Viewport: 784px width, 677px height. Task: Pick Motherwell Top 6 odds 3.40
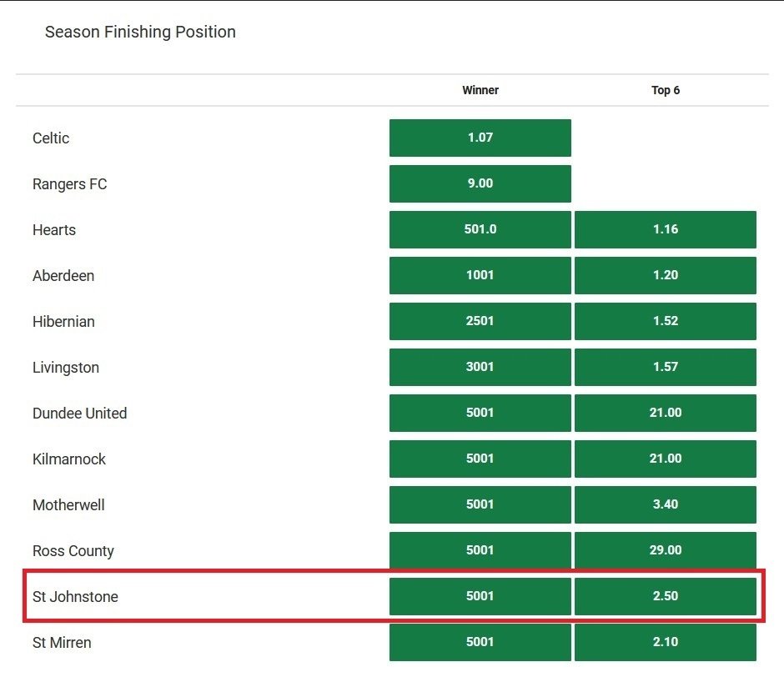click(x=665, y=504)
